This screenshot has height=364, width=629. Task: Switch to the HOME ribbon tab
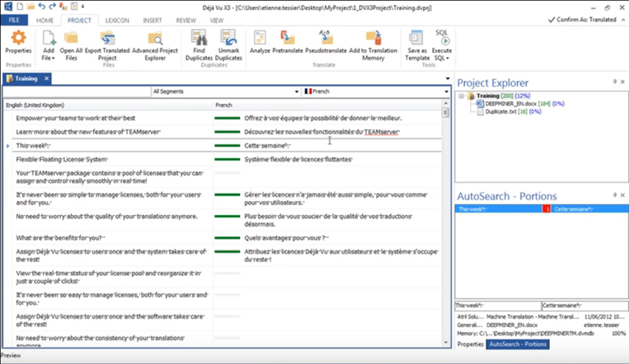[45, 21]
